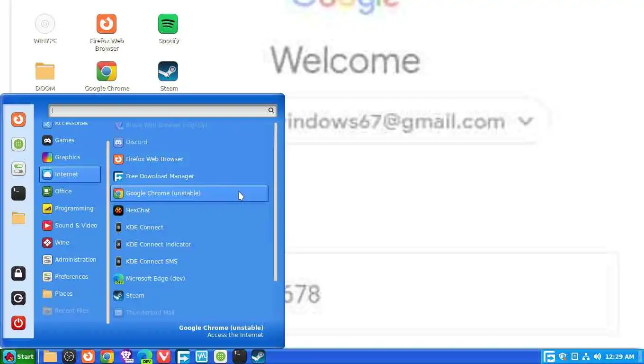Launch Microsoft Edge (dev) entry
The width and height of the screenshot is (644, 364).
[189, 279]
